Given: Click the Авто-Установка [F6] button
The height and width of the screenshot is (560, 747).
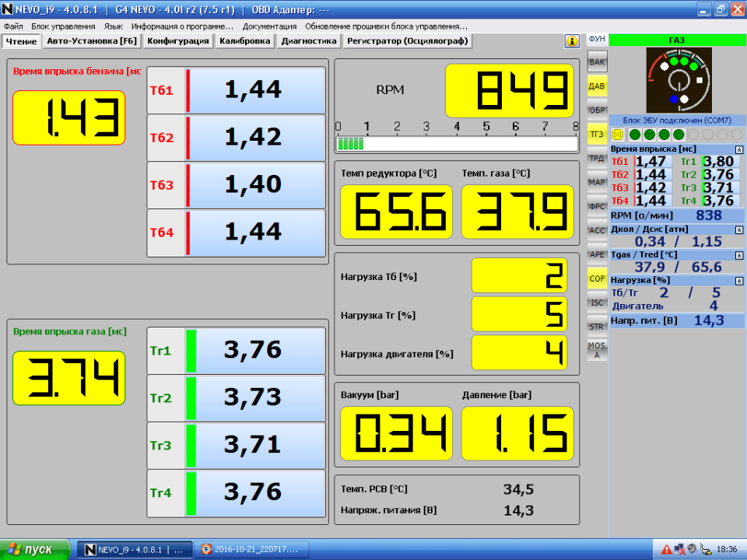Looking at the screenshot, I should pos(91,40).
